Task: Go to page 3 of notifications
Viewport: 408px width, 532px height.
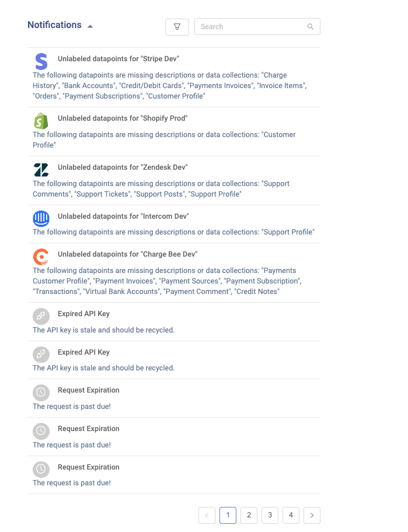Action: click(x=270, y=515)
